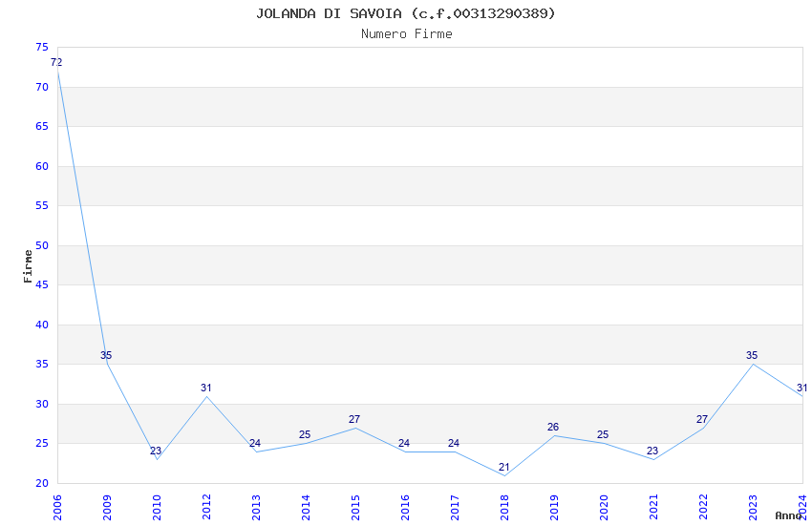Image resolution: width=812 pixels, height=525 pixels.
Task: Select data label 35 for year 2009
Action: 106,355
